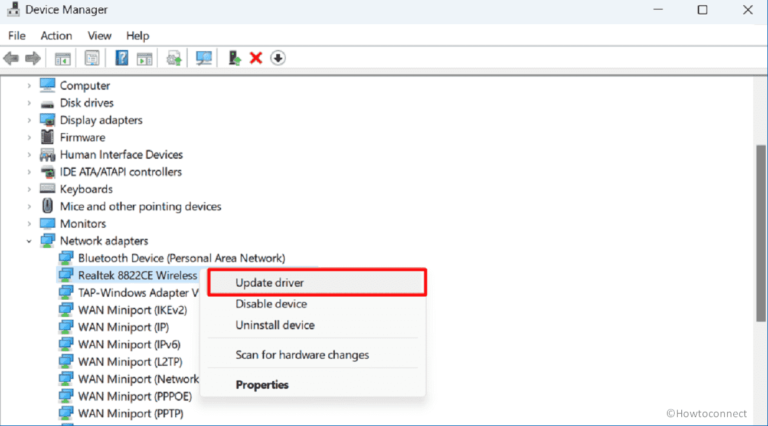Select the Firmware label

(82, 138)
